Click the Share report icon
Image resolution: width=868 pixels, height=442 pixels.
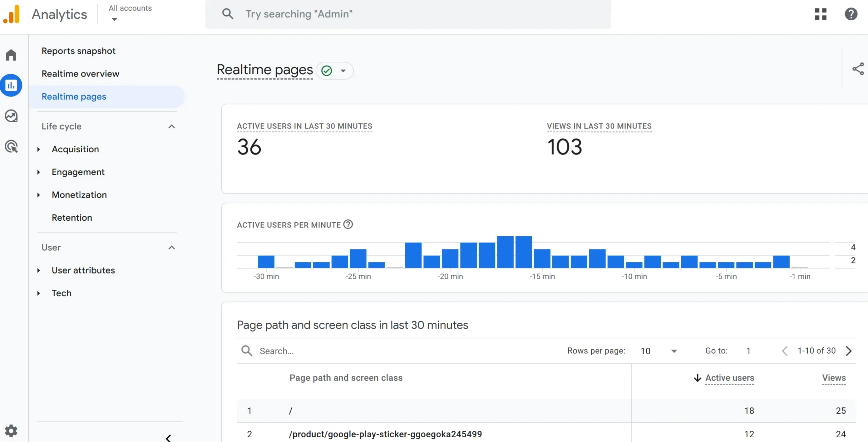[858, 69]
